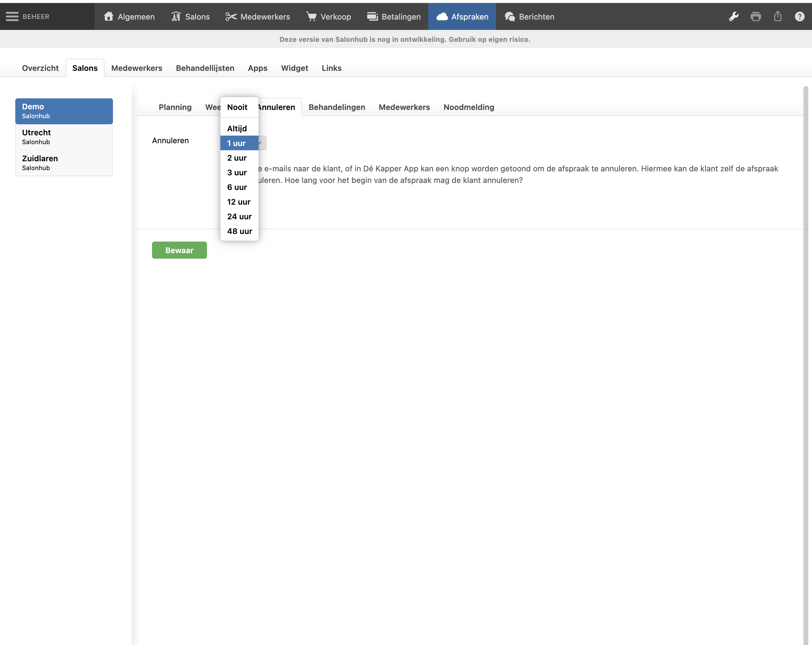Image resolution: width=812 pixels, height=645 pixels.
Task: Open the Noodmelding sub-tab
Action: coord(469,107)
